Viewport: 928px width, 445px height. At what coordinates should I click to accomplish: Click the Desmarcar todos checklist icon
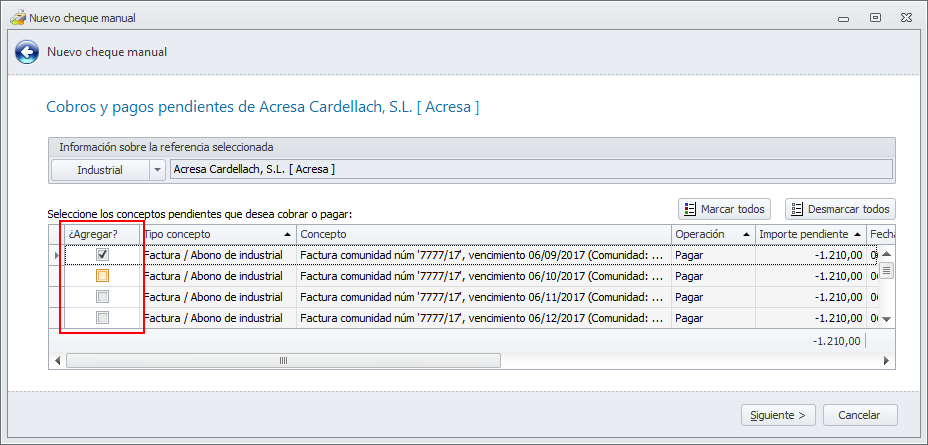tap(797, 209)
